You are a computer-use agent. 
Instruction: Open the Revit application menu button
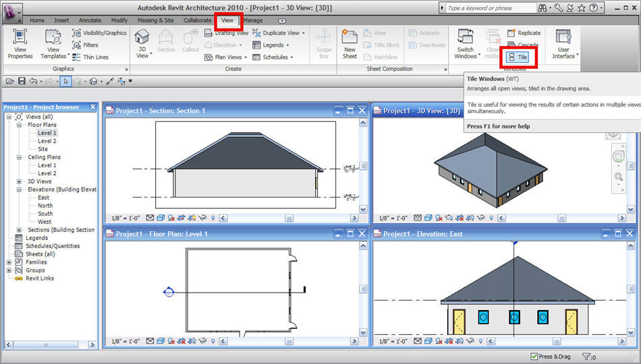11,11
